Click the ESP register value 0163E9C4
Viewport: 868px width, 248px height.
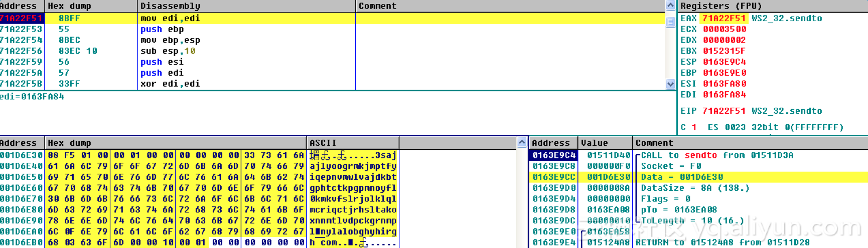(724, 62)
